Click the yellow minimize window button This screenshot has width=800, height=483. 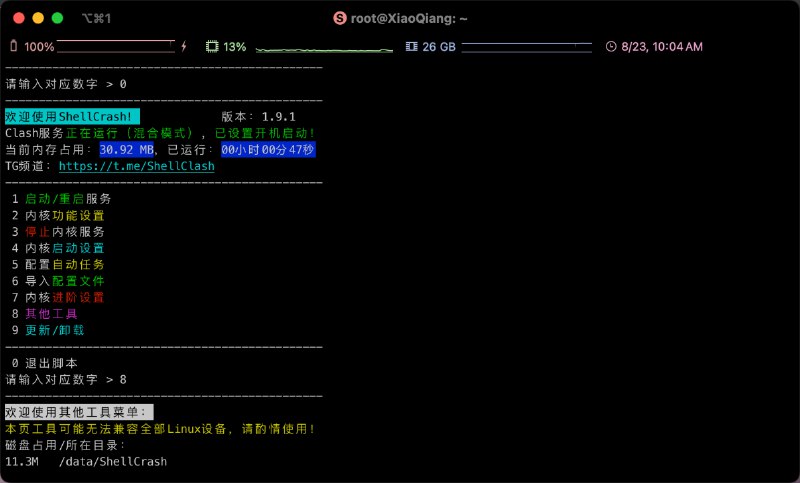coord(38,18)
